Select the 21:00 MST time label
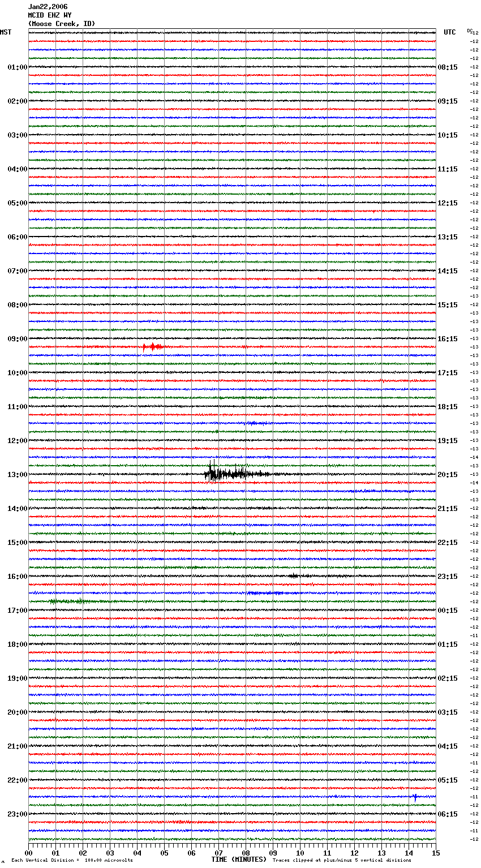 click(18, 746)
